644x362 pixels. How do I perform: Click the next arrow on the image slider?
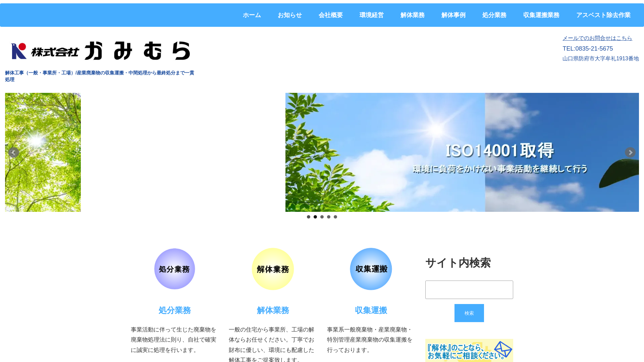(x=630, y=152)
